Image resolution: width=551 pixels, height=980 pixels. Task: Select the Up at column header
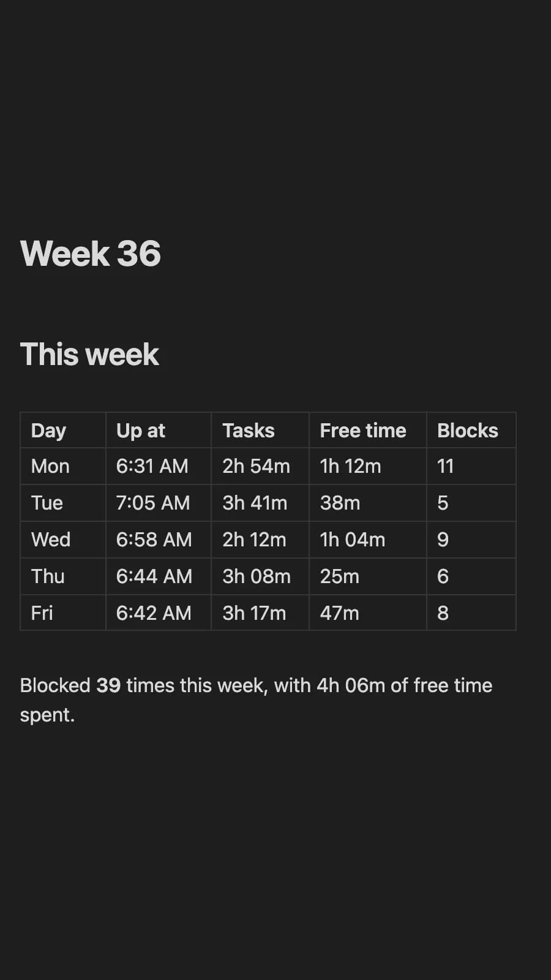[x=159, y=430]
